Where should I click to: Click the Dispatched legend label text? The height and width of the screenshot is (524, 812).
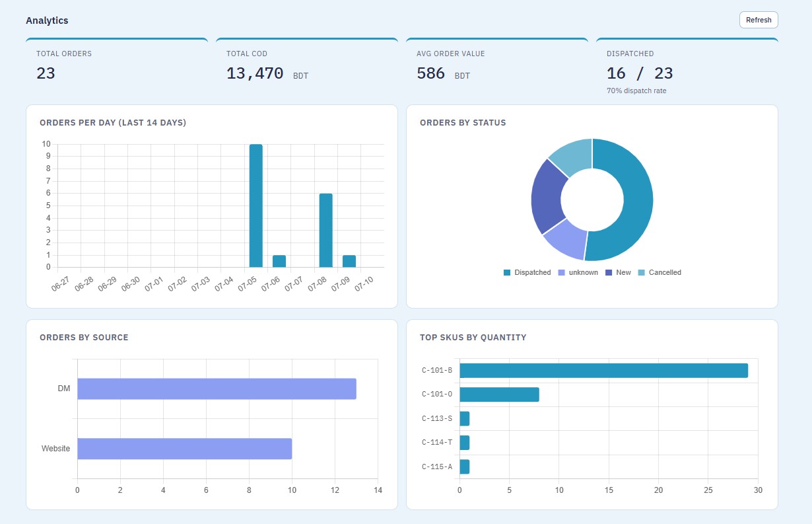pos(533,272)
